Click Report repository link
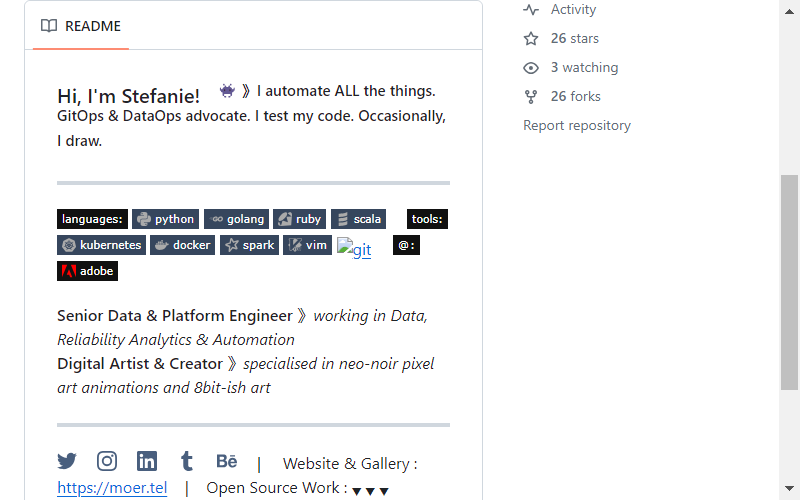This screenshot has width=800, height=500. [577, 126]
